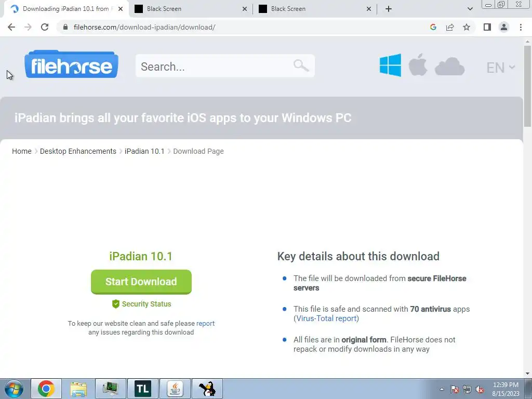Select the Windows platform icon
The height and width of the screenshot is (399, 532).
click(390, 65)
